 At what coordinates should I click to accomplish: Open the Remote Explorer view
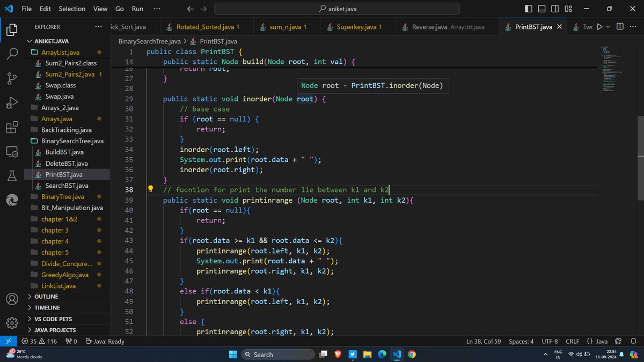[12, 152]
